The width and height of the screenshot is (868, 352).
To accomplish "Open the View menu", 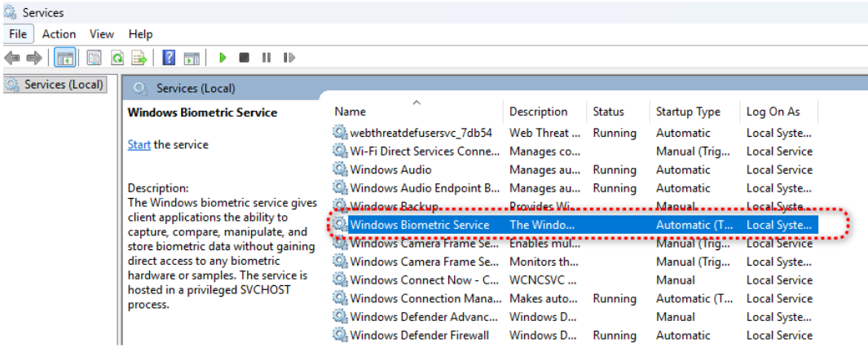I will 101,34.
